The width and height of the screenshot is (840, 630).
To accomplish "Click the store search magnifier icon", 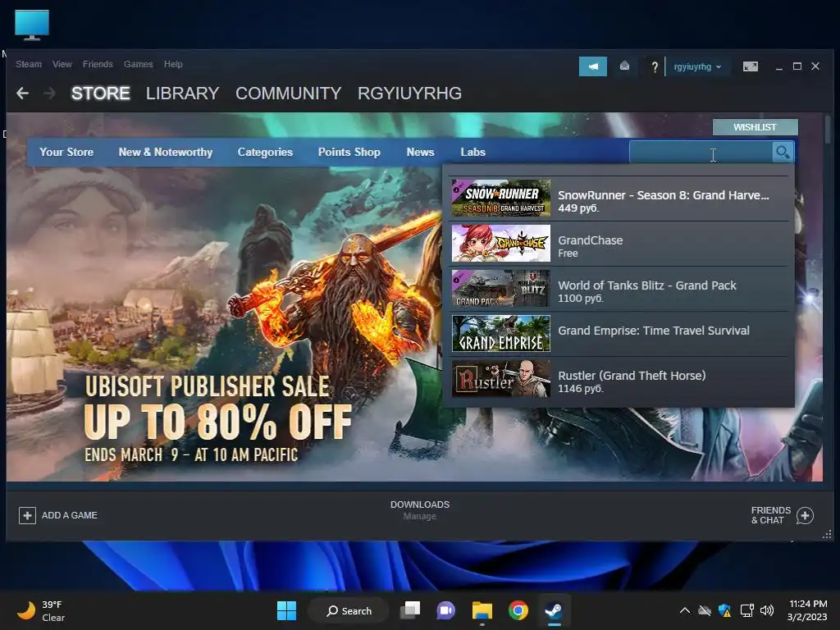I will coord(783,153).
